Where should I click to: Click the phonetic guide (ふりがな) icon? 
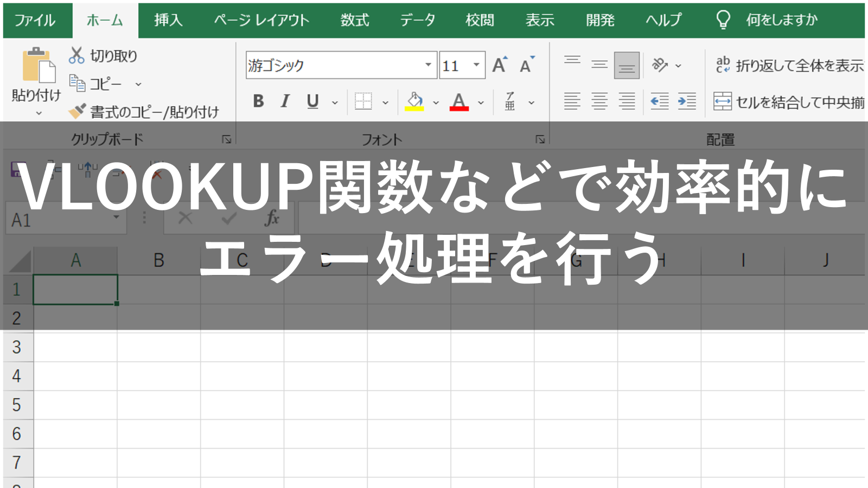(x=510, y=101)
